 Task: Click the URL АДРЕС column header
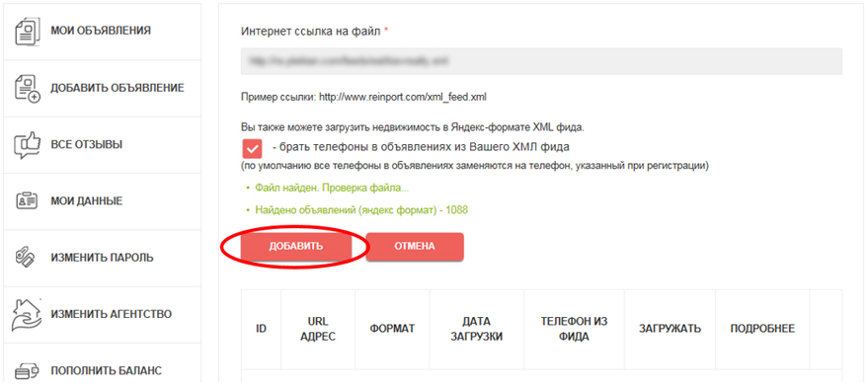tap(318, 329)
